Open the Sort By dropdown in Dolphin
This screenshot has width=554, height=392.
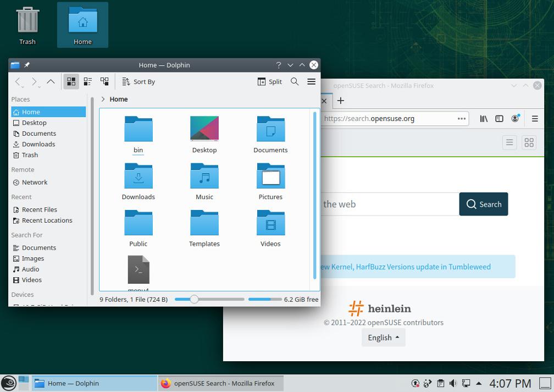138,82
